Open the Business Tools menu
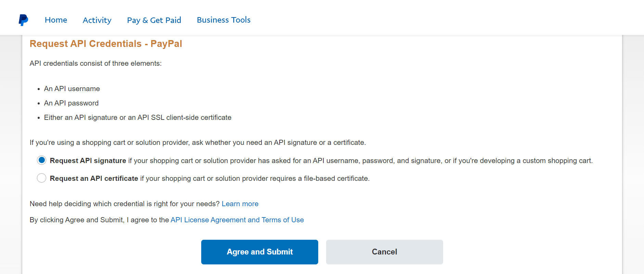 [x=223, y=20]
